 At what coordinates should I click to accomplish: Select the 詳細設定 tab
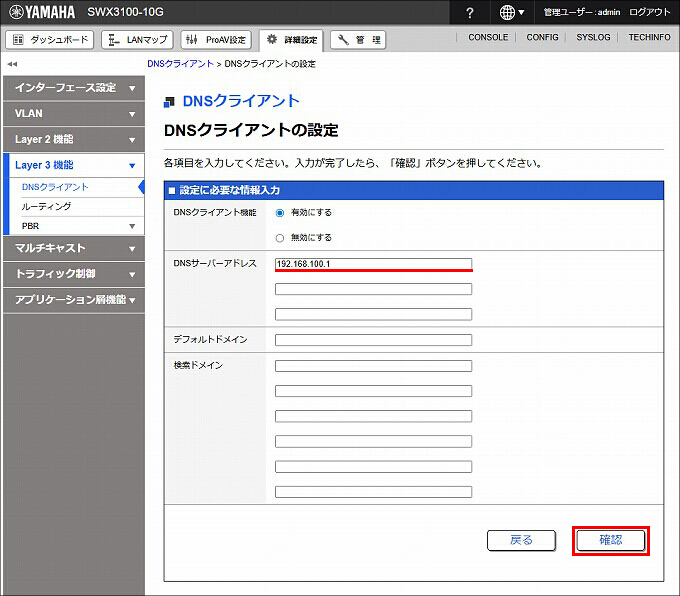coord(291,40)
